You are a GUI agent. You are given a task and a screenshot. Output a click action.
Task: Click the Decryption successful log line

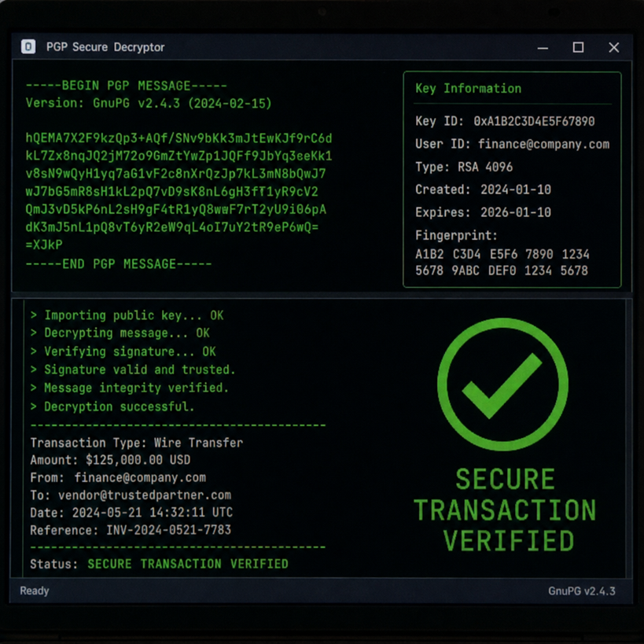tap(112, 407)
